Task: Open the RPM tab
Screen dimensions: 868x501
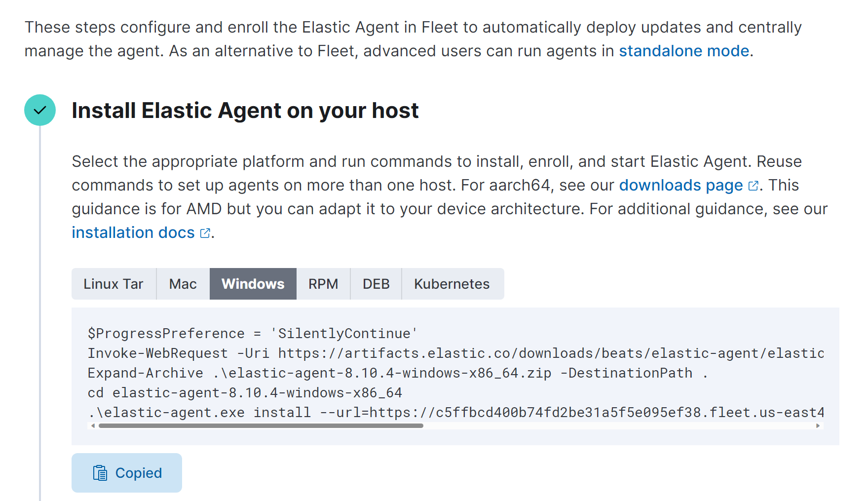Action: [323, 284]
